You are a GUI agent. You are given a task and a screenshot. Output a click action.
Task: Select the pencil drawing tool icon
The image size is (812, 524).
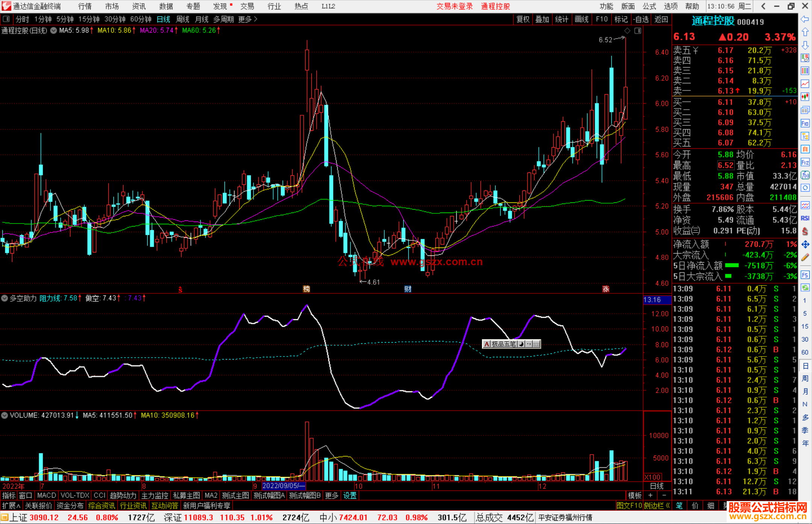[805, 258]
